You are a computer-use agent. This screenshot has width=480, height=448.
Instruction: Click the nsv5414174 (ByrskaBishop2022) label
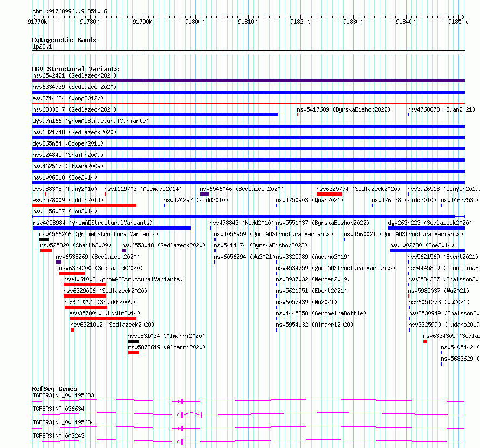pos(260,245)
